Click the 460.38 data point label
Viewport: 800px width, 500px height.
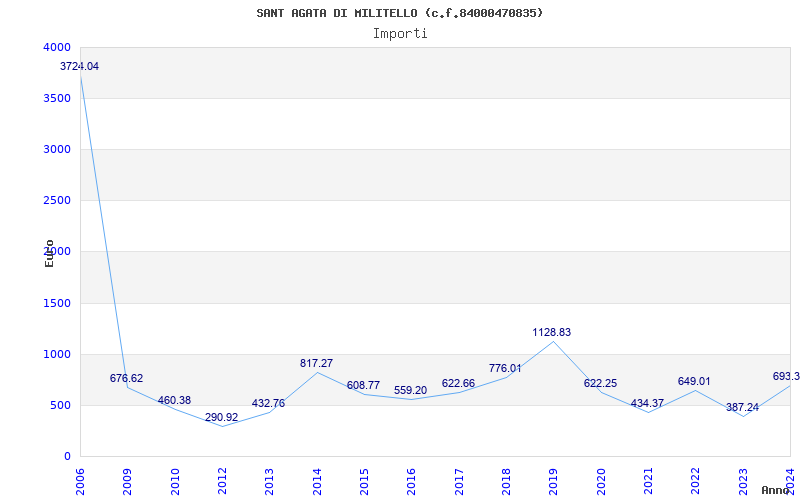point(174,401)
